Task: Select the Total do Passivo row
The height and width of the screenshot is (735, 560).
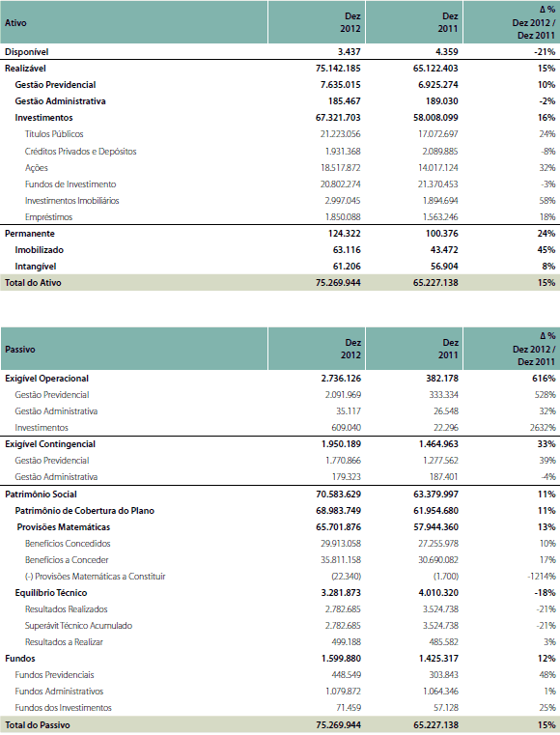Action: [280, 724]
